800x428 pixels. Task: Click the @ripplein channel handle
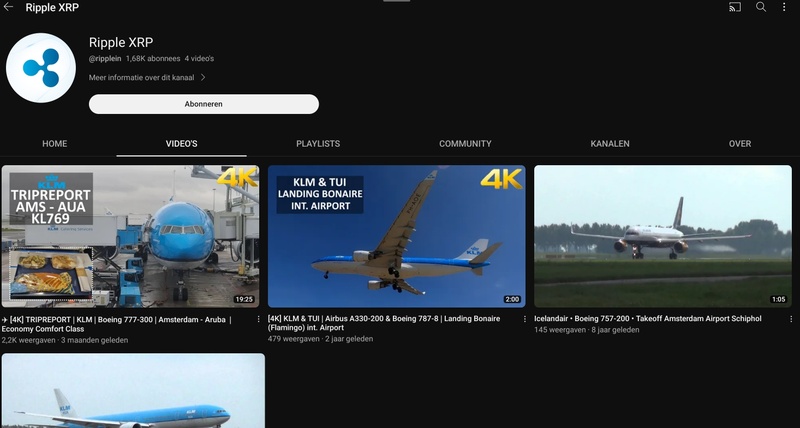click(x=105, y=59)
